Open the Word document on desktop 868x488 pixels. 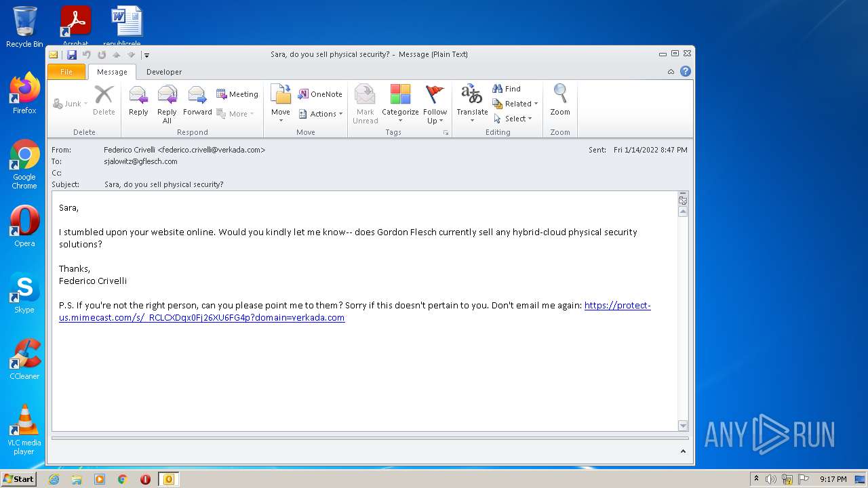coord(127,26)
